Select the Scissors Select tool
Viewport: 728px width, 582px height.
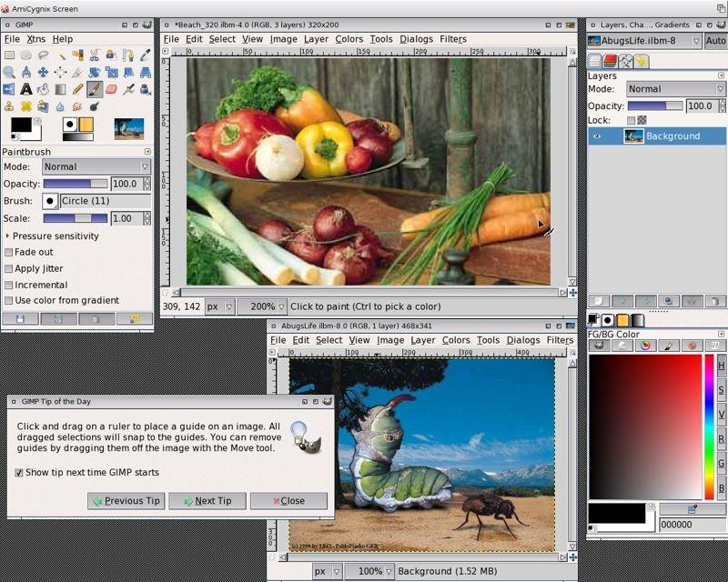tap(95, 55)
